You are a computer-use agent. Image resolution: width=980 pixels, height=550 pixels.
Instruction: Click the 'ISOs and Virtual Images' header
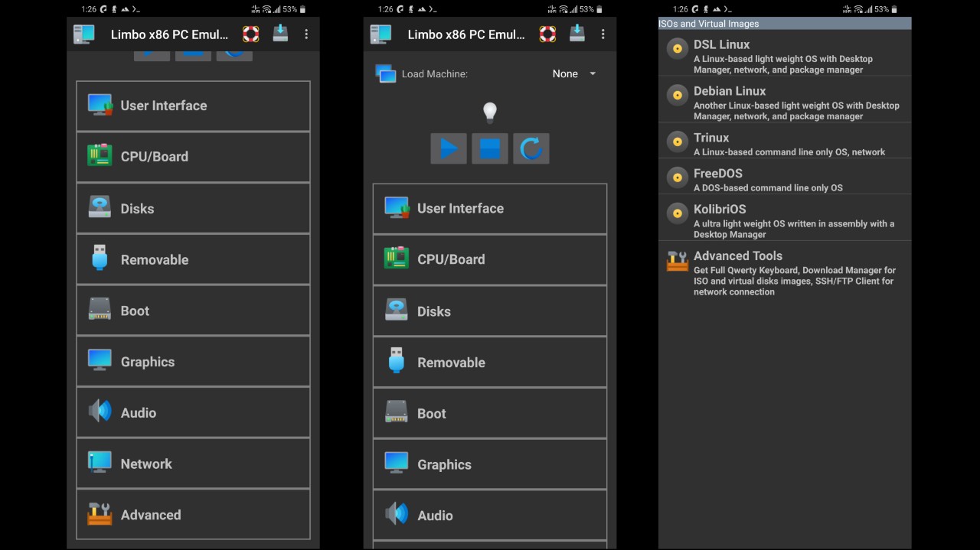[785, 24]
